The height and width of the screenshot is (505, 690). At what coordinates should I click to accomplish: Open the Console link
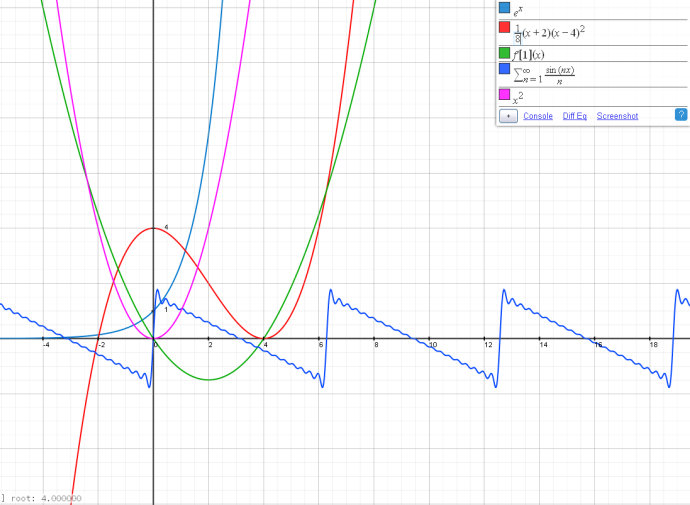[538, 116]
